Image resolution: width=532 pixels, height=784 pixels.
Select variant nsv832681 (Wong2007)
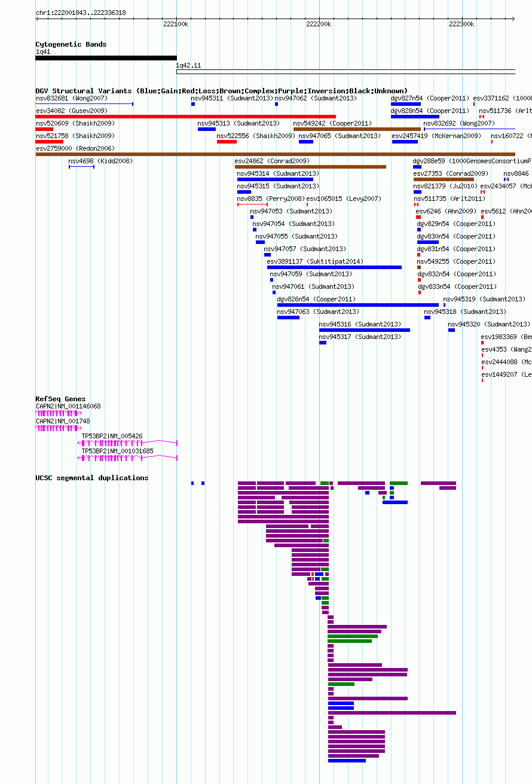[72, 98]
